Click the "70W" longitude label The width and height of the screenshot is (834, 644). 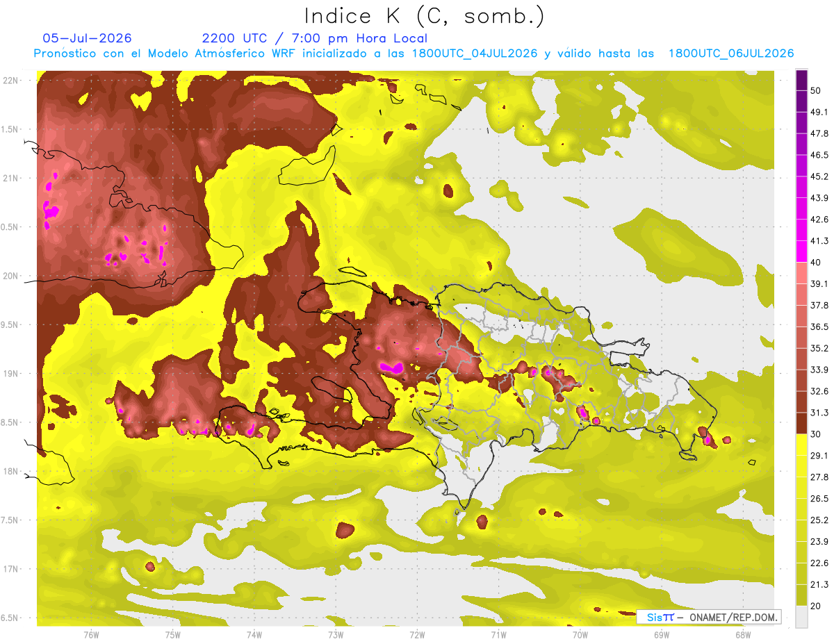580,635
